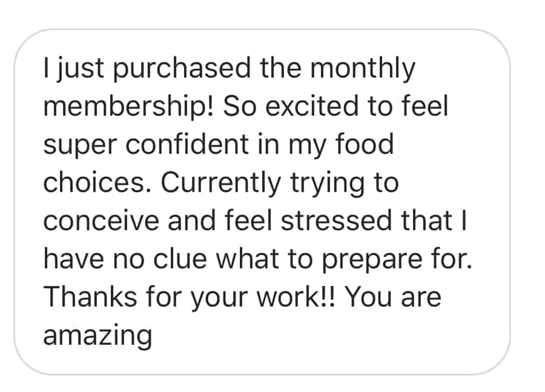This screenshot has width=545, height=392.
Task: Tap the word "clue" in the message
Action: [x=180, y=259]
